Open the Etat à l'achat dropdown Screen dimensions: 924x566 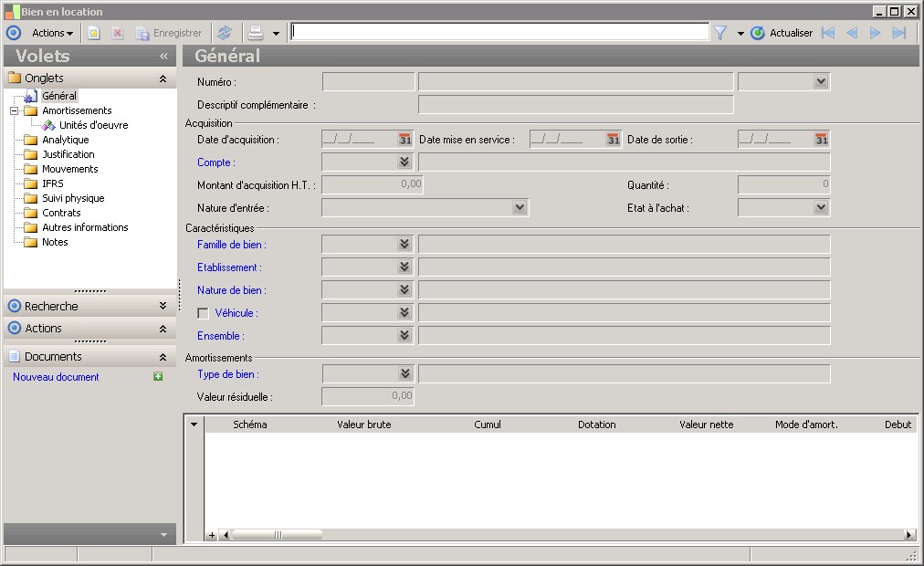(x=819, y=208)
